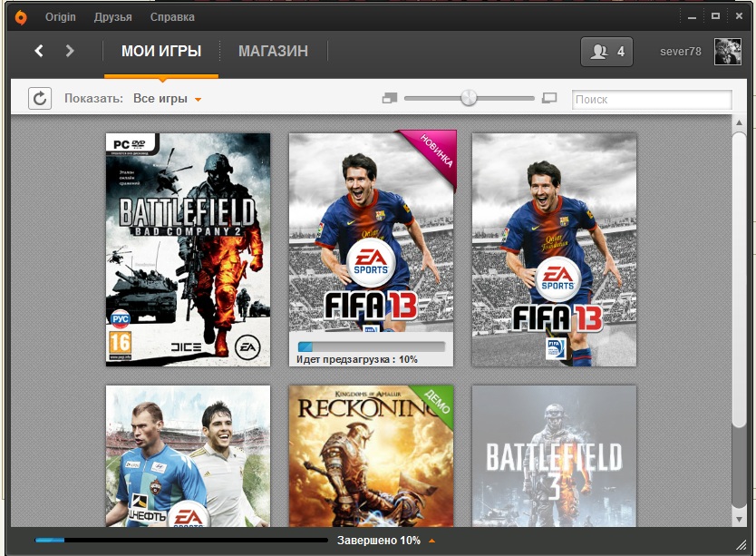Image resolution: width=756 pixels, height=556 pixels.
Task: Open the Все игры filter dropdown
Action: point(167,99)
